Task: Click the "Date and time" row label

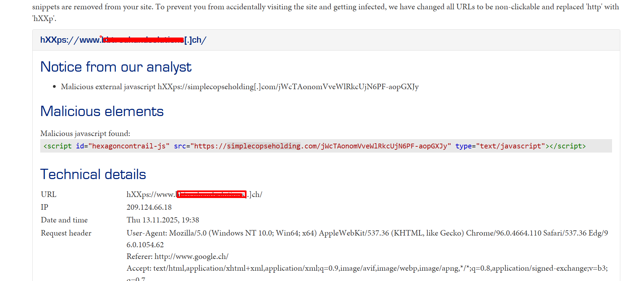Action: (x=64, y=220)
